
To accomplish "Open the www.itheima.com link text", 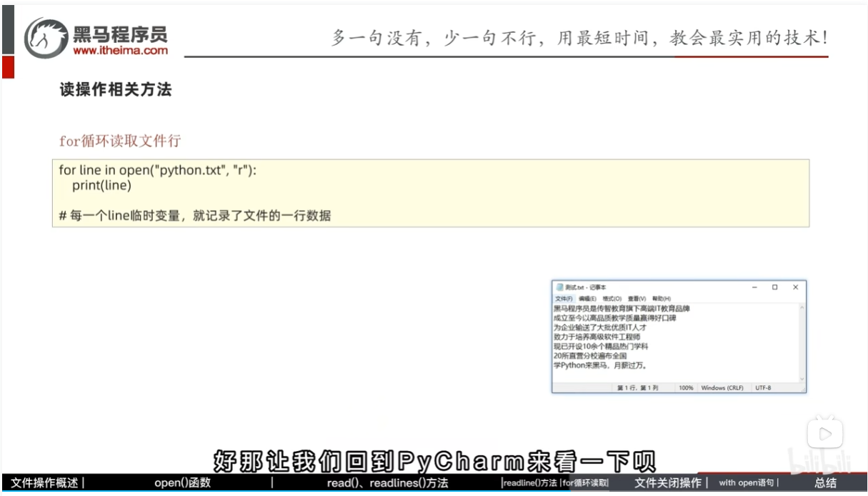I will tap(120, 51).
